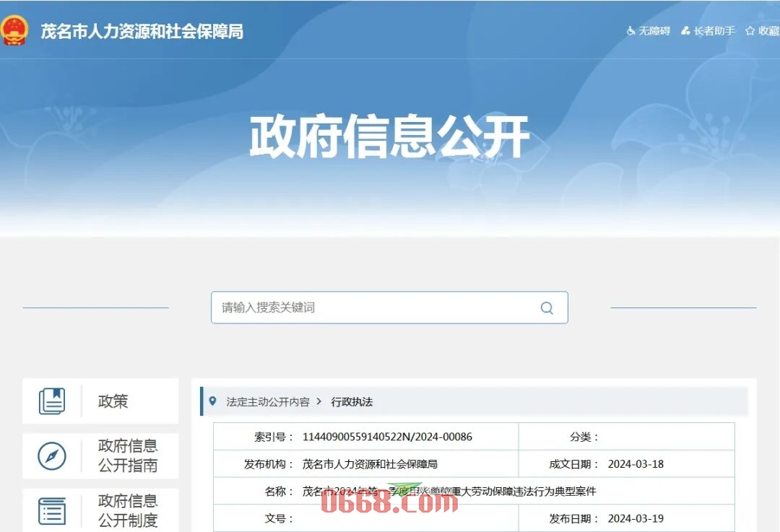Click the compass icon for 政府信息公开指南
This screenshot has height=532, width=780.
[52, 456]
